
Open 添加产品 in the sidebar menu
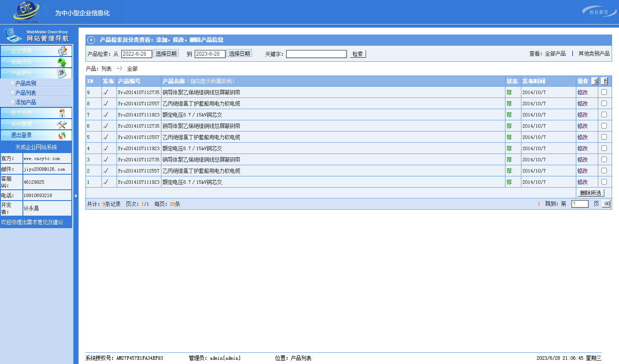[x=25, y=102]
